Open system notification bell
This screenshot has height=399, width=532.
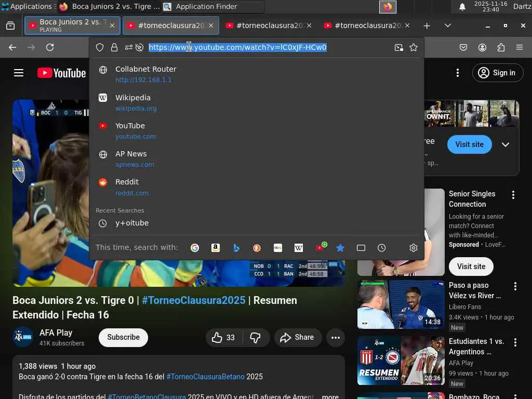pos(462,7)
